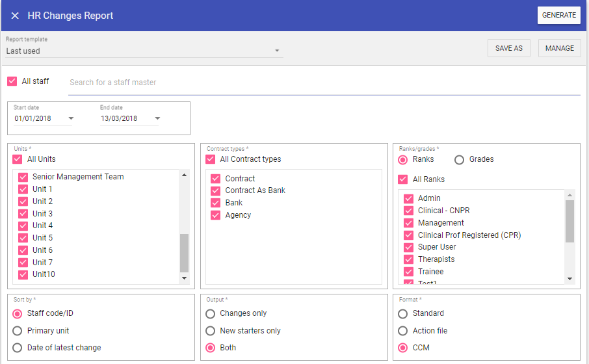Click the Generate button
The width and height of the screenshot is (589, 364).
tap(558, 16)
